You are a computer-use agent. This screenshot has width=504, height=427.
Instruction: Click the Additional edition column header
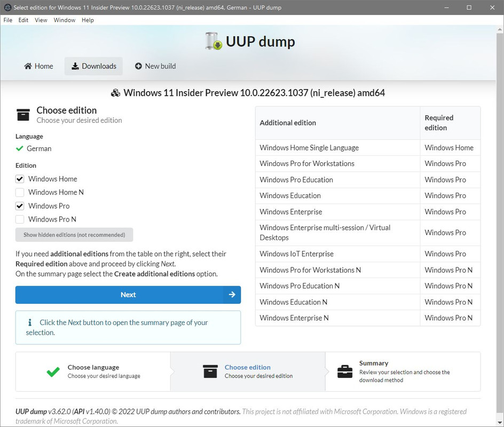[338, 123]
